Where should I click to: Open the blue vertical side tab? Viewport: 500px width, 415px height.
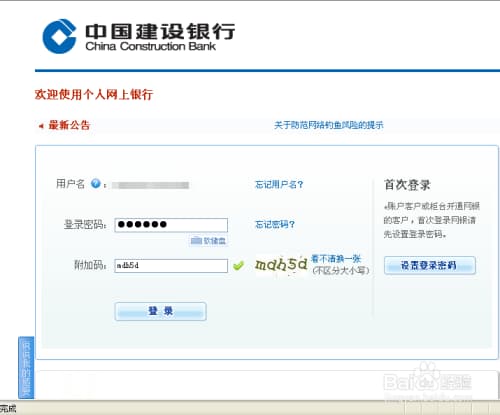point(26,367)
